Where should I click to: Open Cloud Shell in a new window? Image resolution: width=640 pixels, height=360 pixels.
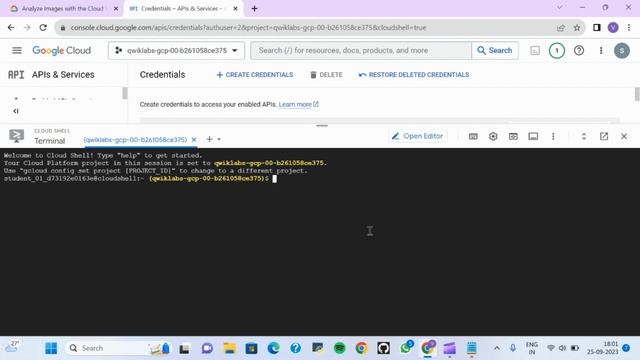pyautogui.click(x=604, y=136)
